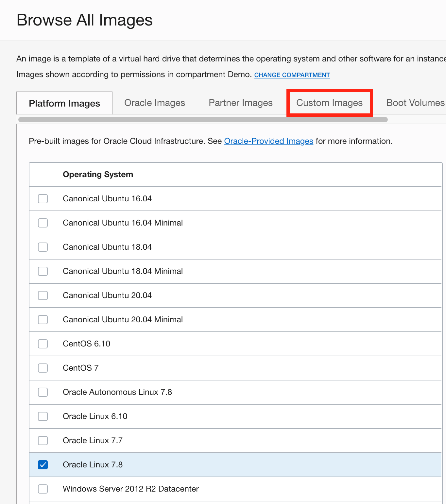Switch to the Platform Images tab
The width and height of the screenshot is (446, 504).
pos(64,103)
